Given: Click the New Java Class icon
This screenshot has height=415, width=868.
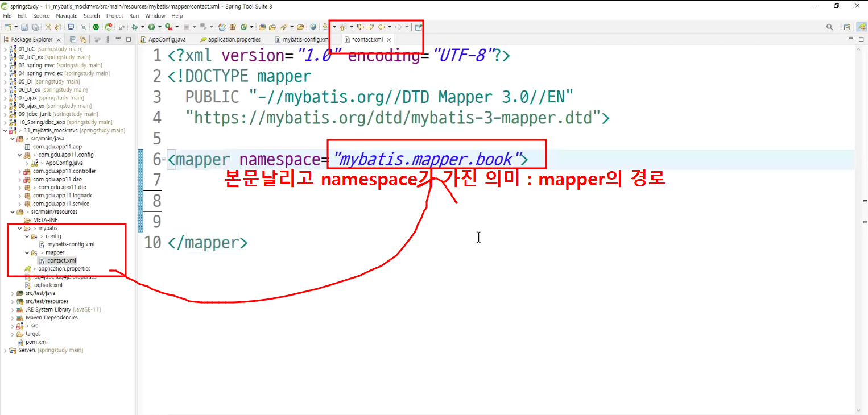Looking at the screenshot, I should coord(244,27).
